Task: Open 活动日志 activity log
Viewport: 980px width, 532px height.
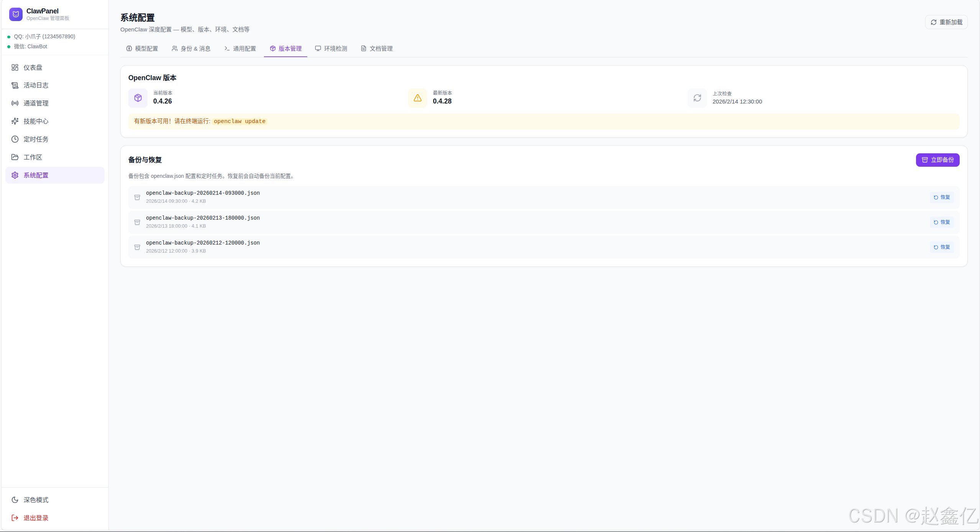Action: (36, 85)
